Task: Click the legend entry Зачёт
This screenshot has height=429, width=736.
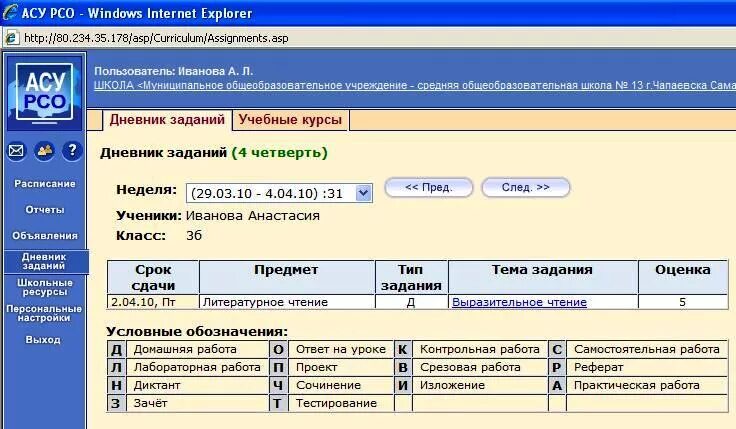Action: click(x=150, y=403)
